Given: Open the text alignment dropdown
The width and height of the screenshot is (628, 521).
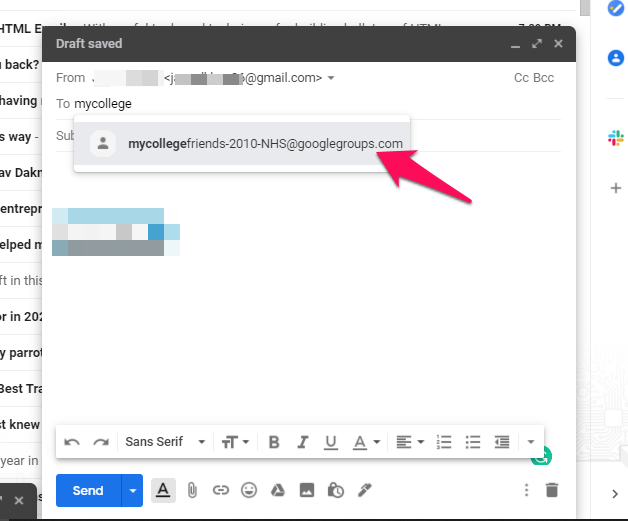Looking at the screenshot, I should tap(410, 442).
